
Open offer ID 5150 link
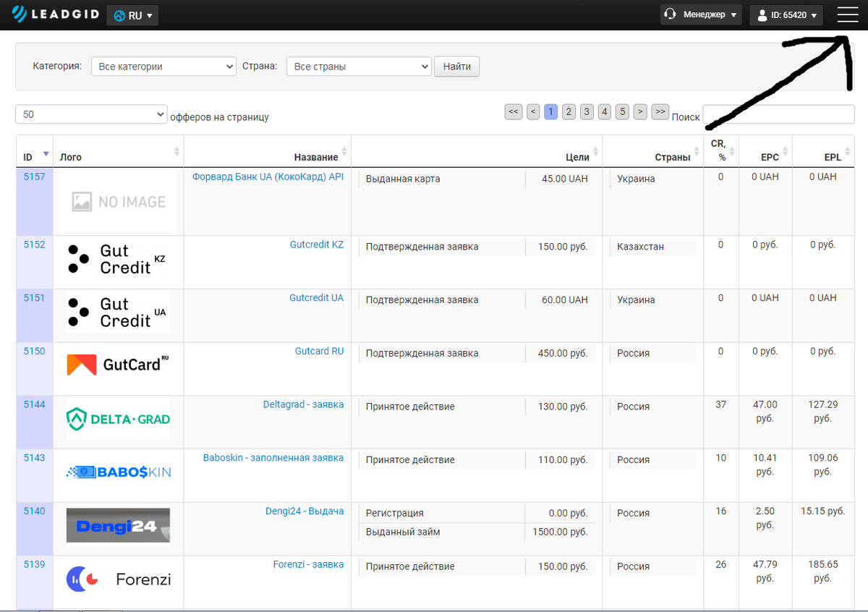[34, 351]
